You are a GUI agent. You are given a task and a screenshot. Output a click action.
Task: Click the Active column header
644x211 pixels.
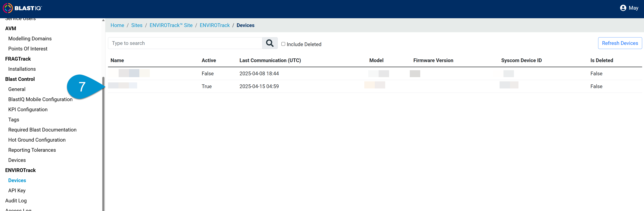tap(209, 60)
